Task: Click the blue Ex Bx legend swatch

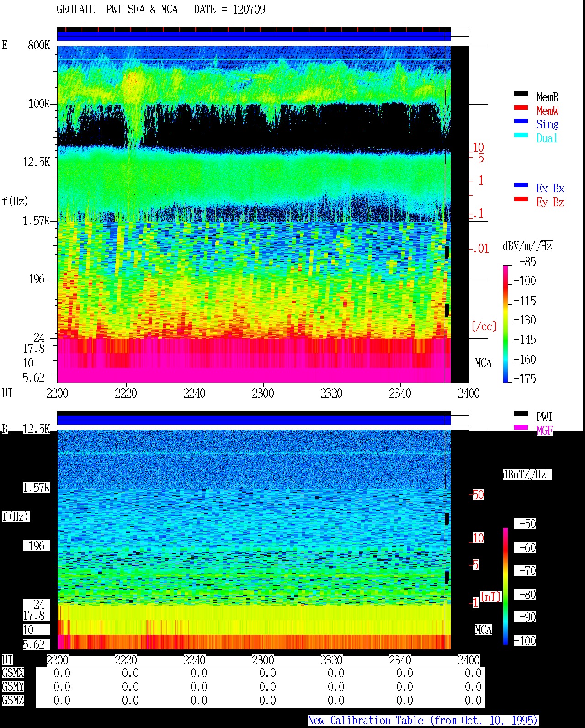Action: [x=521, y=186]
